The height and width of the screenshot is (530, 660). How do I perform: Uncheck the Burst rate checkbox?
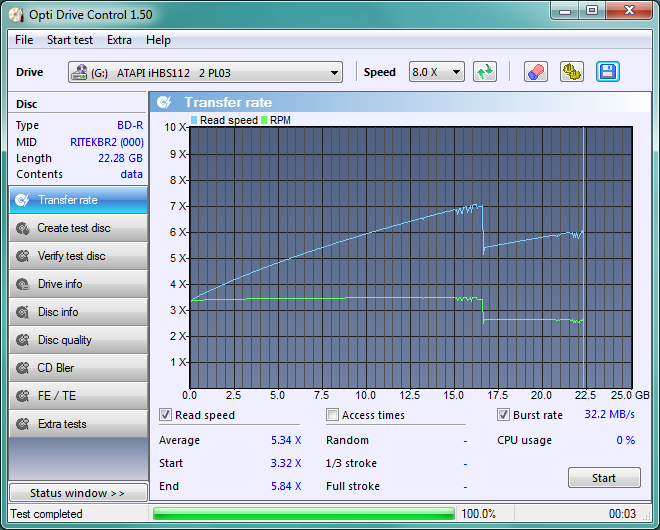coord(503,415)
